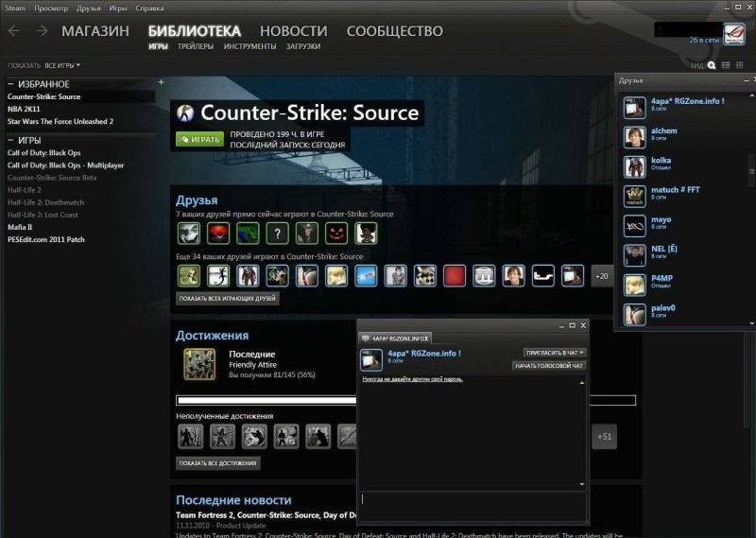Screen dimensions: 756x538
Task: Open the red mushroom friend avatar
Action: pos(218,234)
